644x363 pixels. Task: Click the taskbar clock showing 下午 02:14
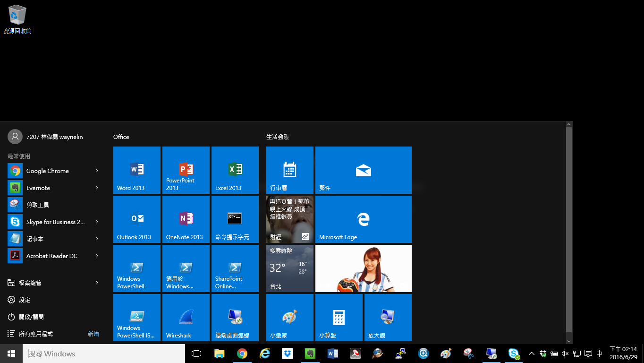coord(623,354)
